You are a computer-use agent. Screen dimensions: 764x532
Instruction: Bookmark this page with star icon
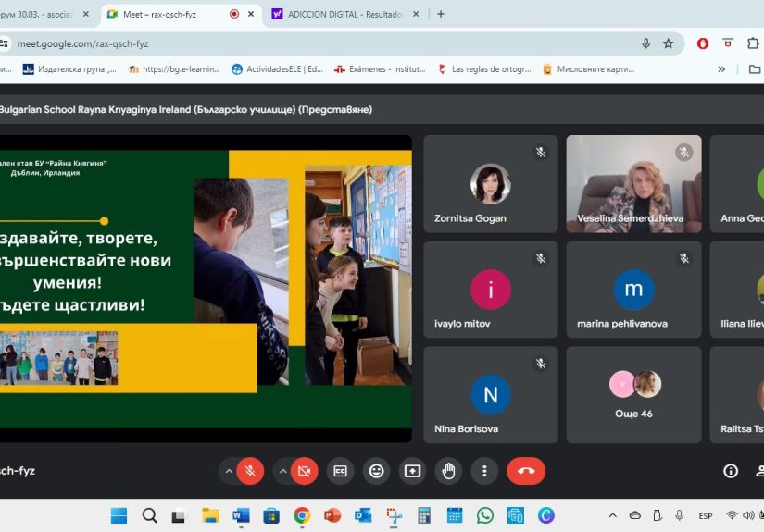[669, 43]
